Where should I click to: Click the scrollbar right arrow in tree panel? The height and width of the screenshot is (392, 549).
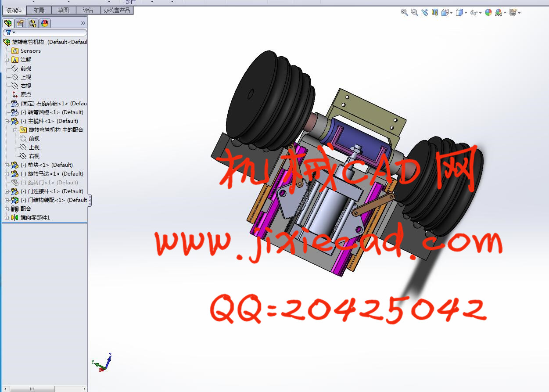85,389
